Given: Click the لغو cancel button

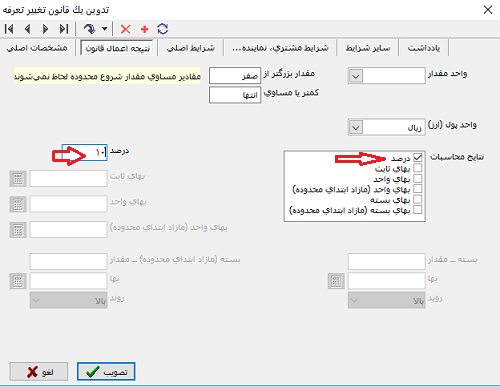Looking at the screenshot, I should click(x=39, y=371).
